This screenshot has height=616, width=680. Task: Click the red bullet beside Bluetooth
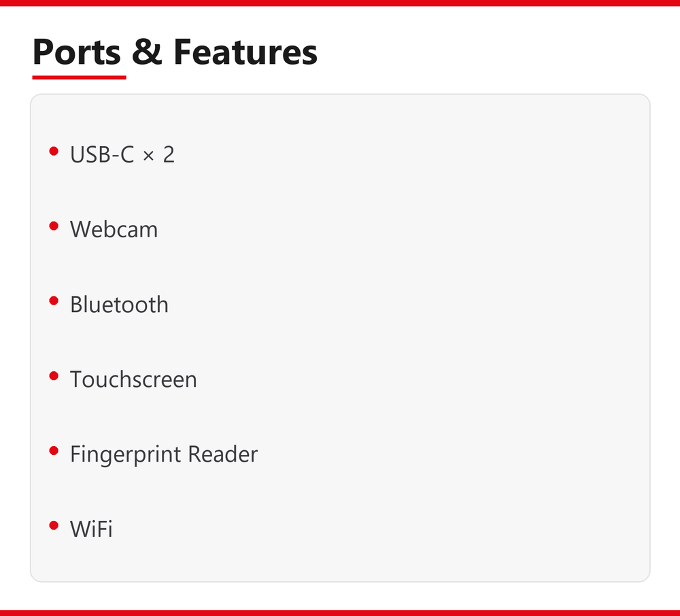click(54, 301)
